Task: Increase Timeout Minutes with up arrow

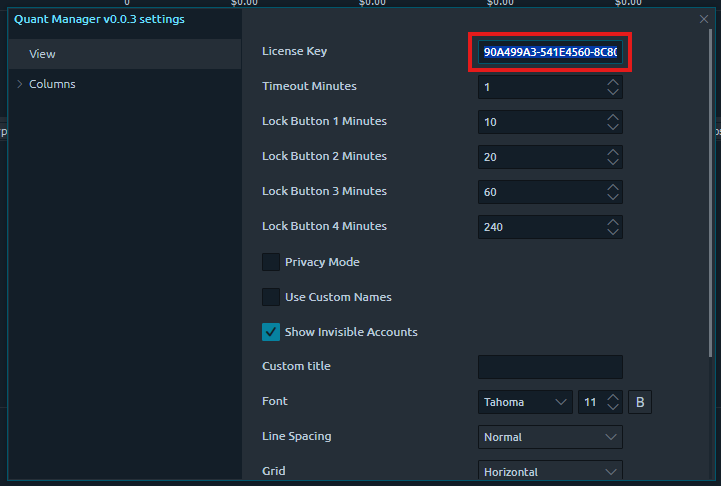Action: (612, 82)
